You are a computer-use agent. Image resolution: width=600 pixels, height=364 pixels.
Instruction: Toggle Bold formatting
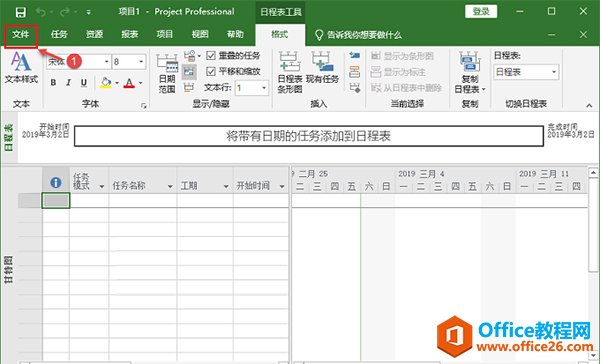(x=53, y=83)
